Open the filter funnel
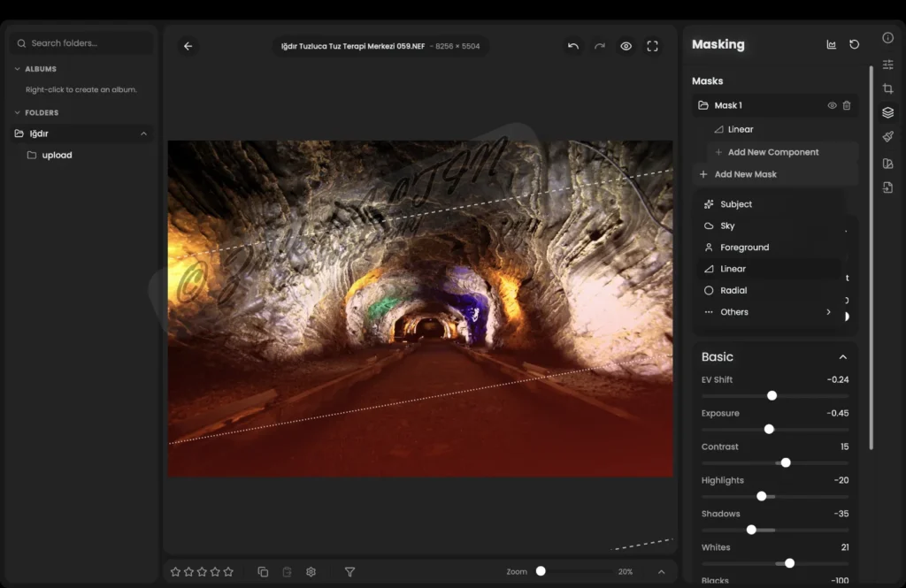 click(x=349, y=572)
